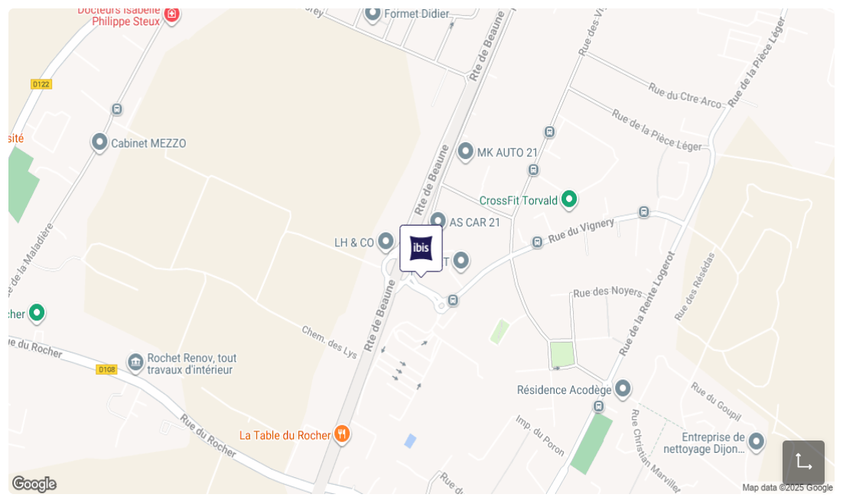Select the green pin near Rue du Rocher
843x504 pixels.
tap(37, 313)
